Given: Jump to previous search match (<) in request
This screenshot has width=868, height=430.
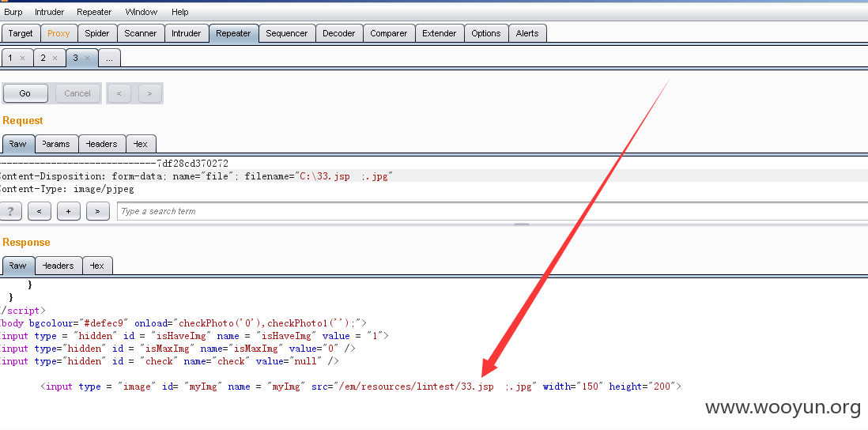Looking at the screenshot, I should point(40,211).
